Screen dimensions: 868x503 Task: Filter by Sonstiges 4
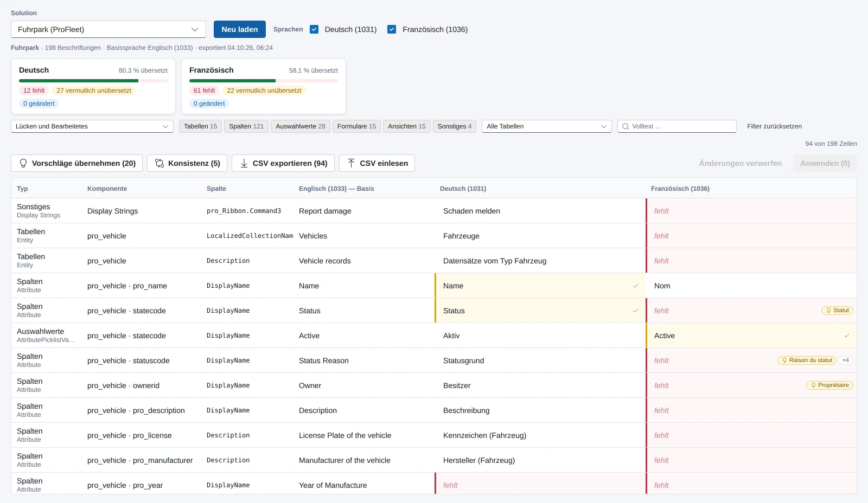[455, 126]
